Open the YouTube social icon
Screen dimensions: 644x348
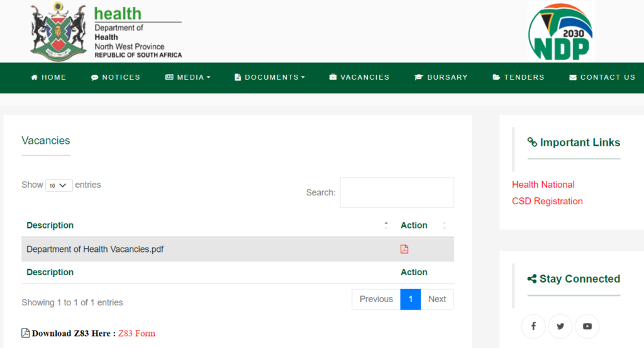[x=587, y=326]
